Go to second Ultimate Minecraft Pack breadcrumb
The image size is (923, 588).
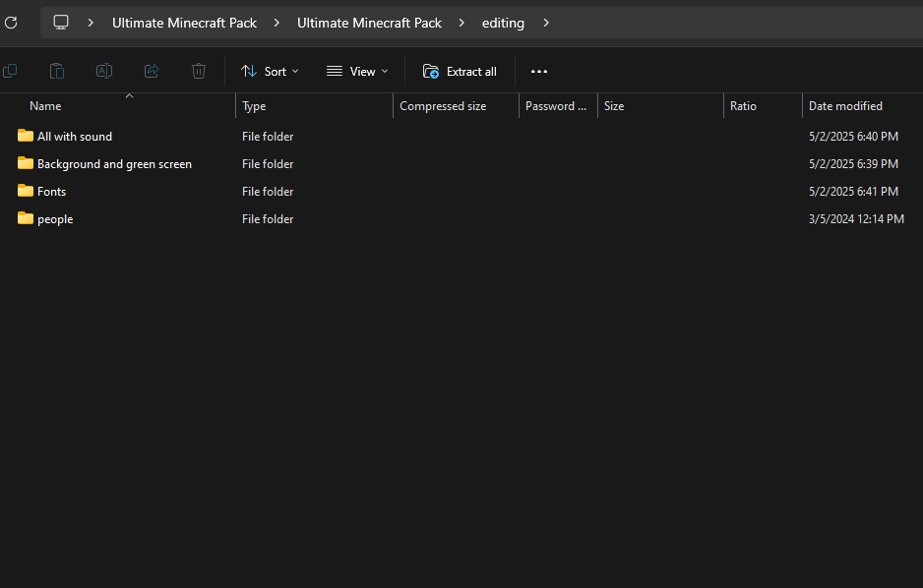369,23
